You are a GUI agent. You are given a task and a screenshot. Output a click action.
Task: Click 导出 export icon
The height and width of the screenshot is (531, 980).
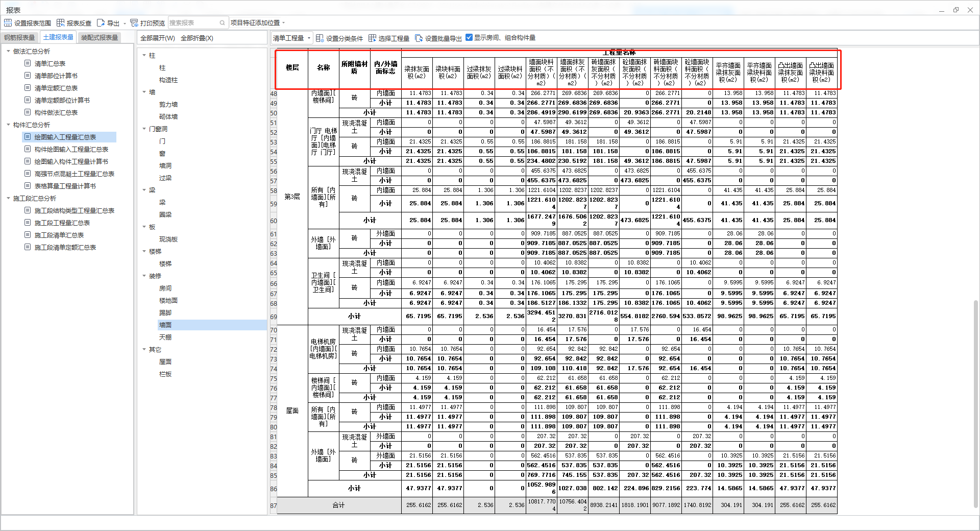(101, 23)
